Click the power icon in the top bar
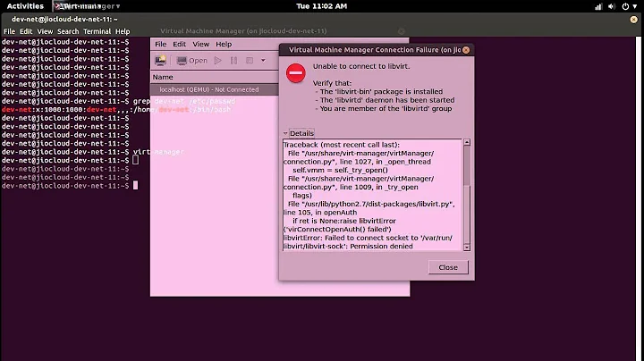This screenshot has height=361, width=644. click(x=625, y=6)
